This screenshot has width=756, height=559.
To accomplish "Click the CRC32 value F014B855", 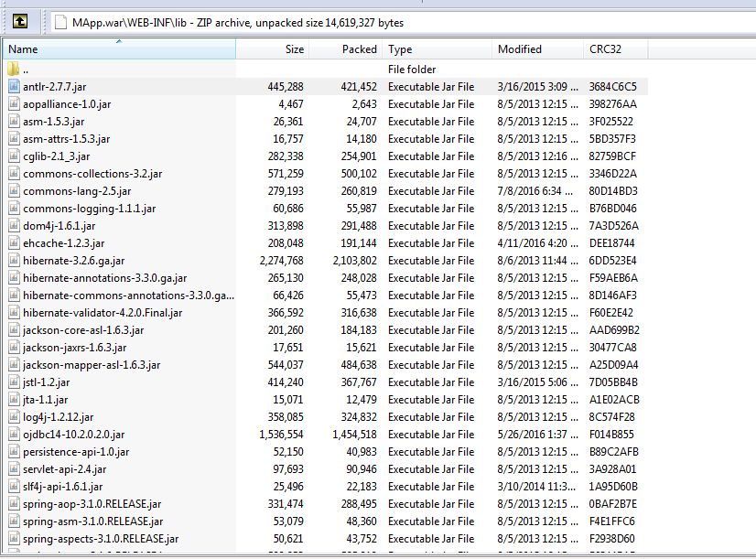I will click(x=611, y=435).
